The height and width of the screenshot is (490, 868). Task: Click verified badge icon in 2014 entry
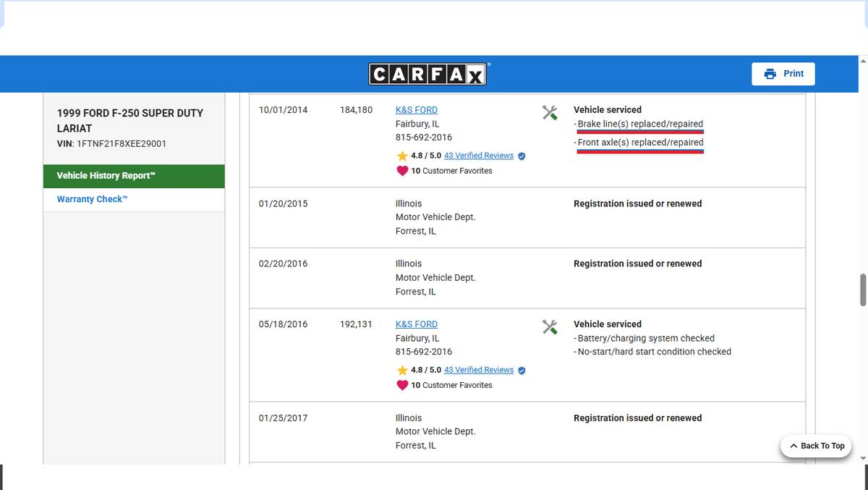pyautogui.click(x=522, y=156)
